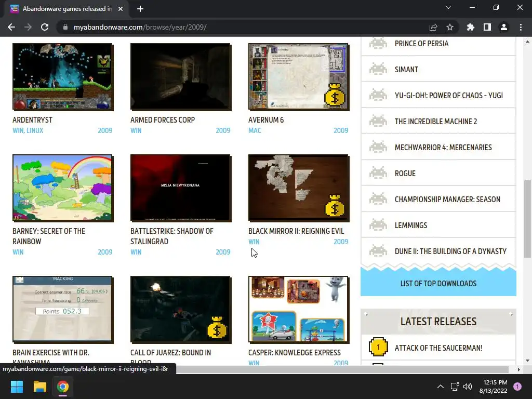The height and width of the screenshot is (399, 532).
Task: Open Avernum 6 screenshot thumbnail
Action: tap(299, 77)
